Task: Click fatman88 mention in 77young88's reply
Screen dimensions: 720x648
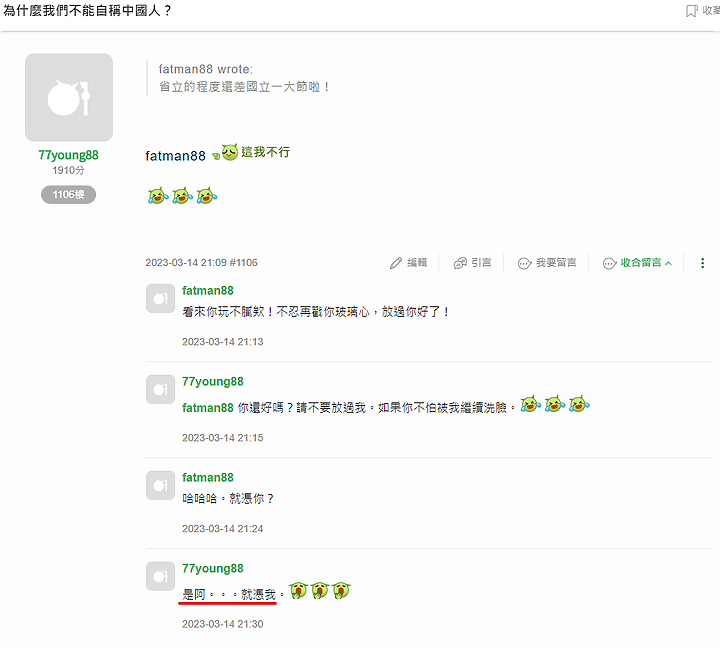Action: [208, 408]
